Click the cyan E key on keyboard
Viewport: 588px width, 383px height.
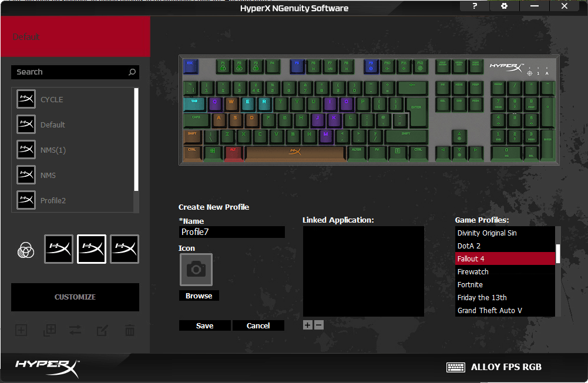click(247, 105)
